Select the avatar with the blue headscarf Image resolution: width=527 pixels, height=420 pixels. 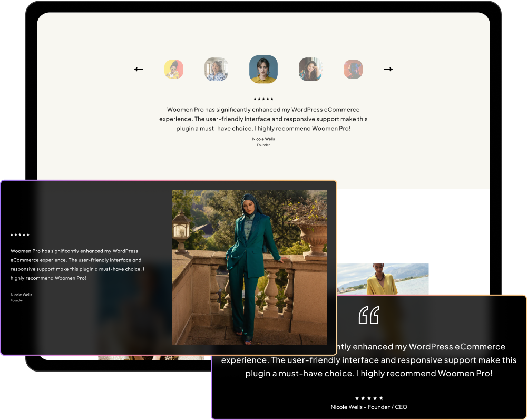pos(353,69)
